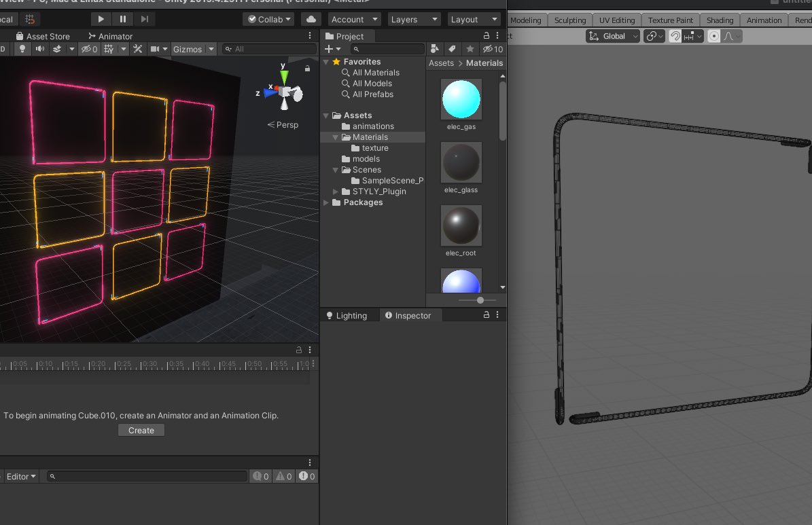812x525 pixels.
Task: Toggle hidden packages visibility (10) icon
Action: (493, 49)
